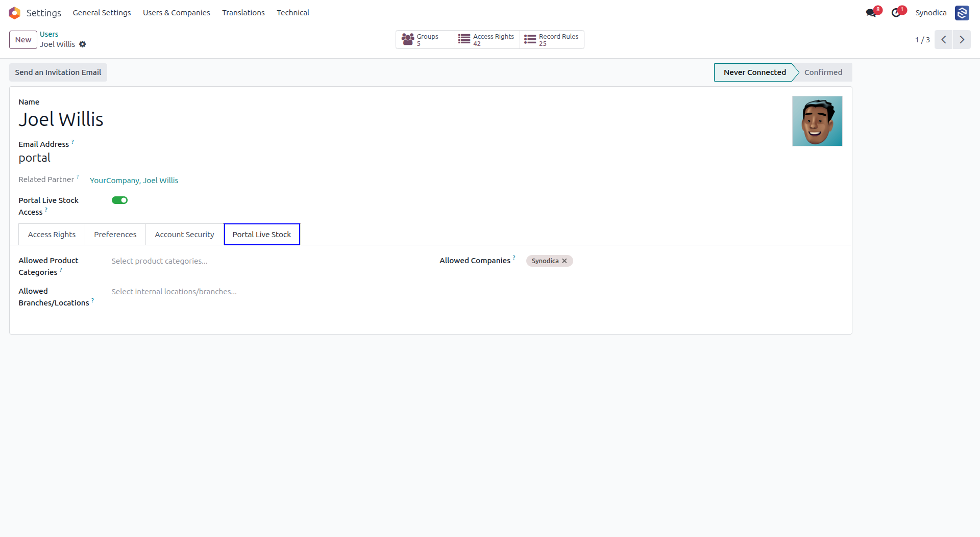Image resolution: width=980 pixels, height=537 pixels.
Task: Open the Record Rules stat button
Action: pos(552,40)
